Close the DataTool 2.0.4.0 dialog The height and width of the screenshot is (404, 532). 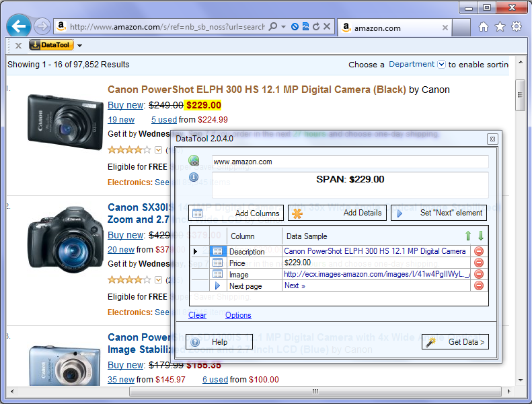pos(492,139)
